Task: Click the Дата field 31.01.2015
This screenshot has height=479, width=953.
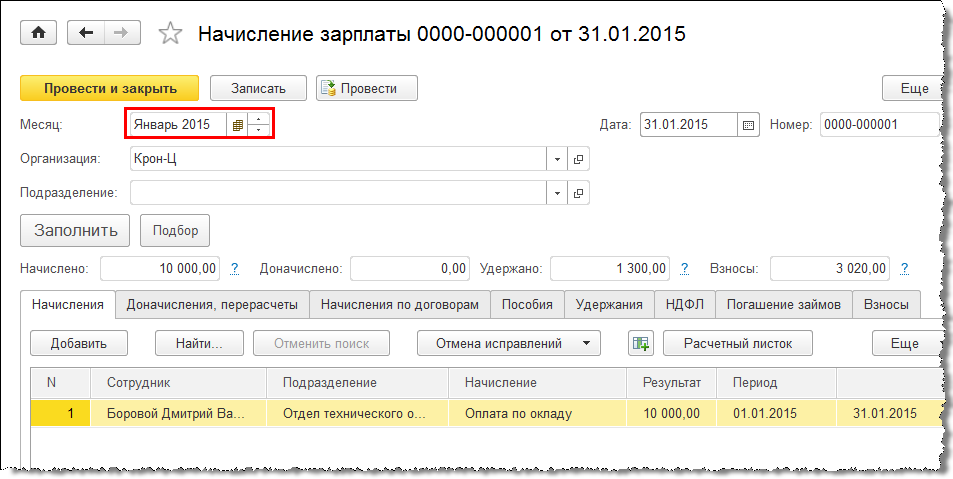Action: tap(689, 125)
